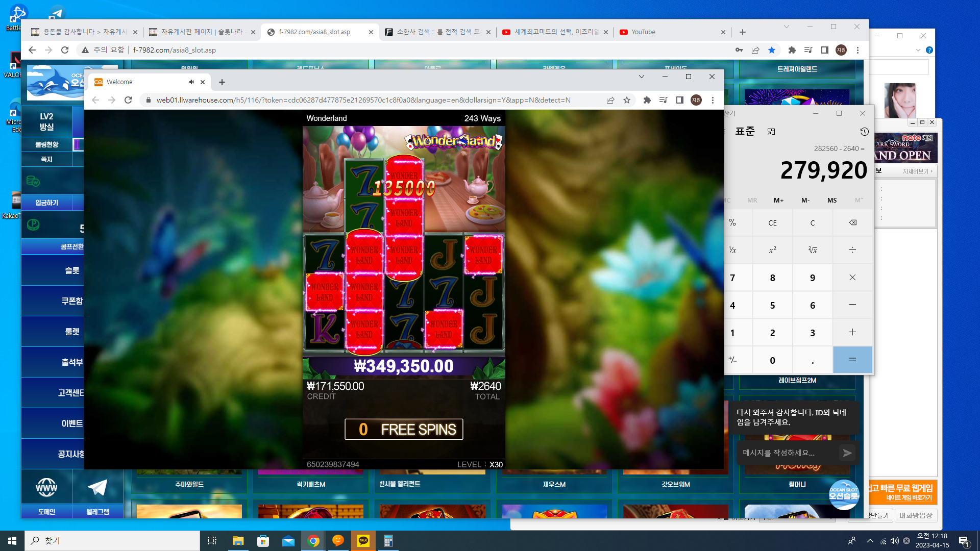980x551 pixels.
Task: Click the taskbar 찾기 search box
Action: coord(112,541)
